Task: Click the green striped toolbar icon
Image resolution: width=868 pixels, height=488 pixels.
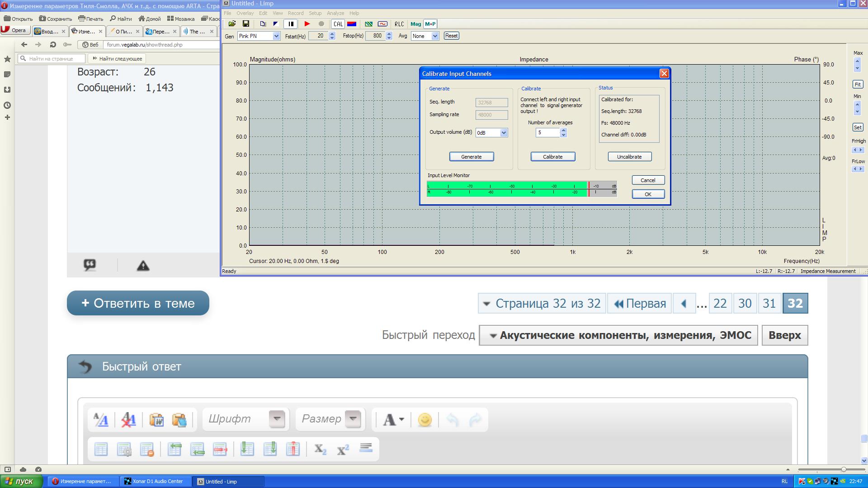Action: point(369,24)
